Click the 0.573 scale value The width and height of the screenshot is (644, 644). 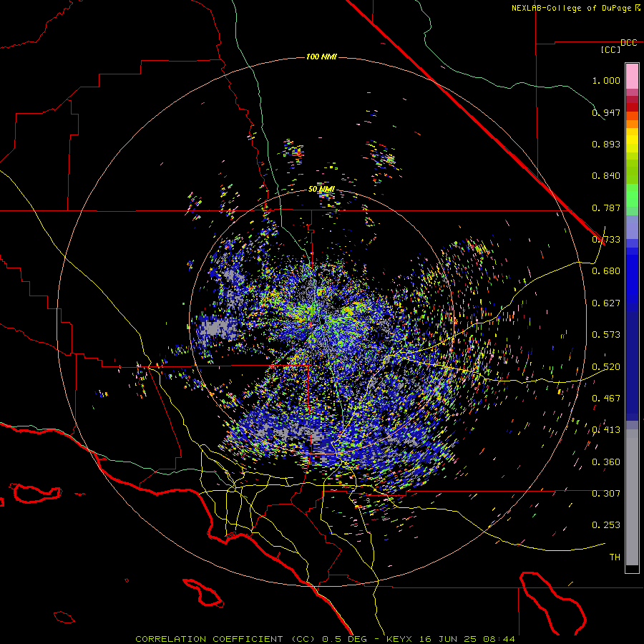[x=606, y=335]
